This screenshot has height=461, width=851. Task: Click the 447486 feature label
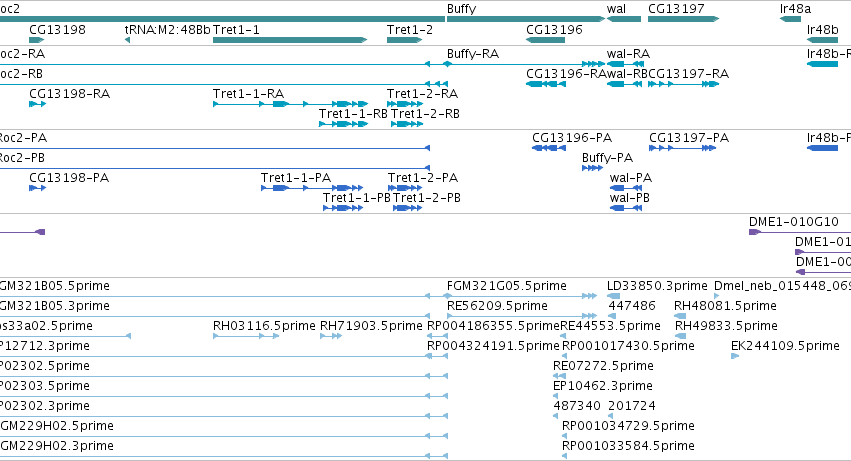pos(632,306)
